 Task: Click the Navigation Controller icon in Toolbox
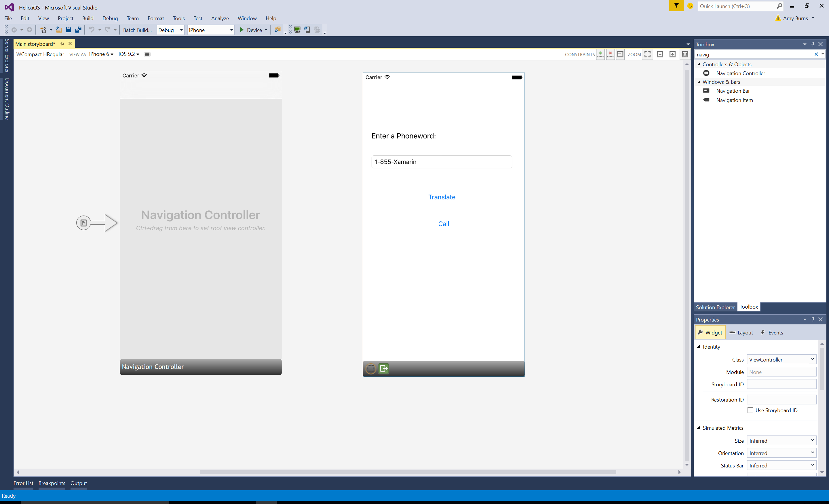706,73
